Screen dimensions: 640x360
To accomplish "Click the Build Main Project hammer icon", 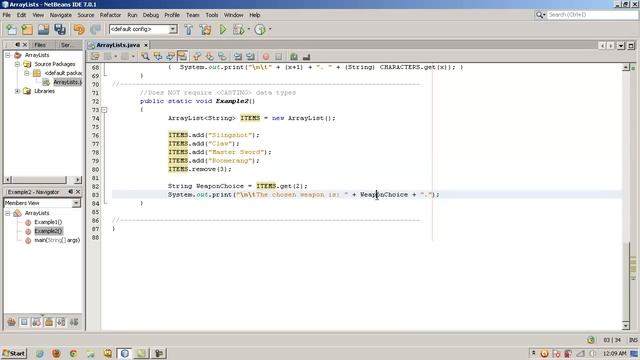I will click(189, 29).
